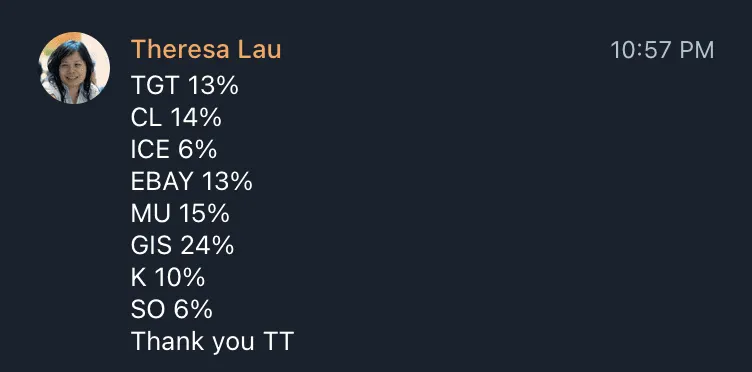Viewport: 752px width, 372px height.
Task: Select the ICE 6% message line
Action: [x=174, y=150]
